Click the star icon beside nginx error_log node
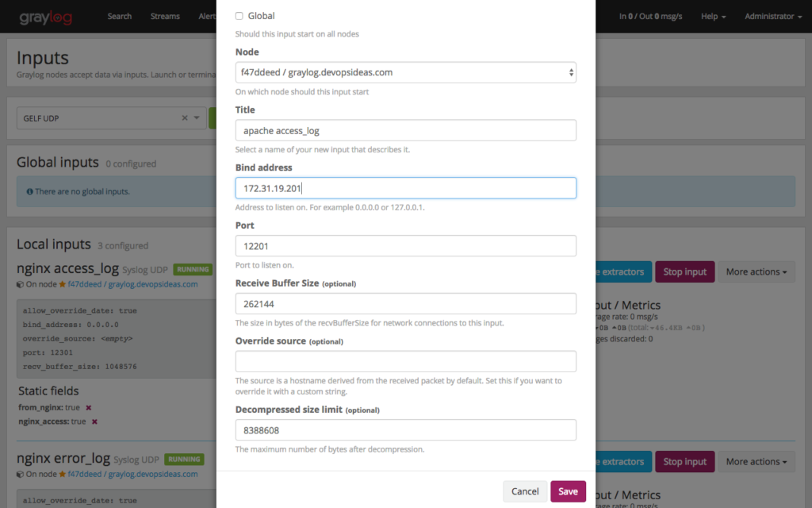This screenshot has width=812, height=508. [63, 474]
